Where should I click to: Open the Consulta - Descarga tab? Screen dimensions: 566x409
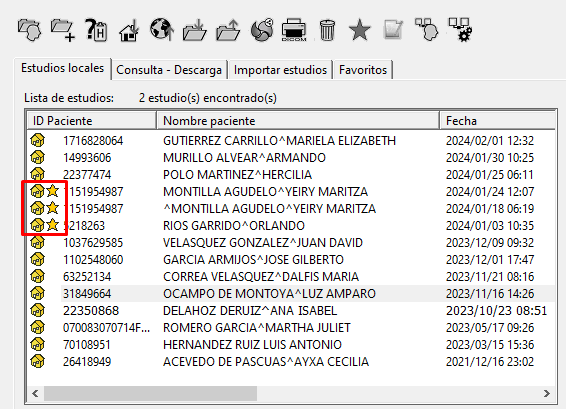169,70
